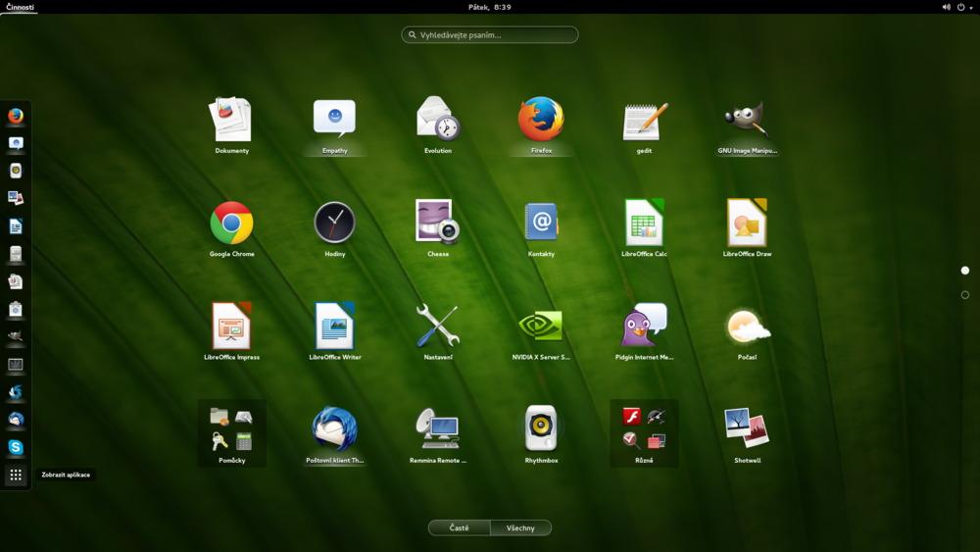Switch to the Všechny tab
Screen dimensions: 980x552
click(520, 528)
